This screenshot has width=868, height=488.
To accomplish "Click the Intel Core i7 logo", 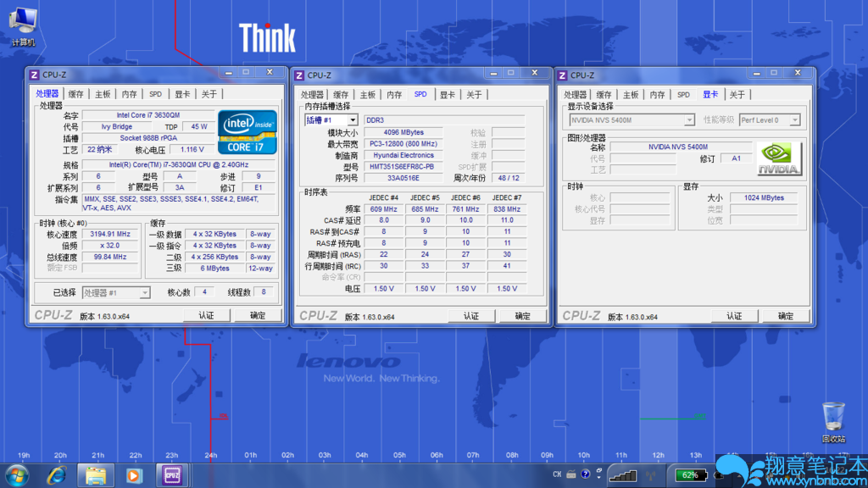I will 247,131.
